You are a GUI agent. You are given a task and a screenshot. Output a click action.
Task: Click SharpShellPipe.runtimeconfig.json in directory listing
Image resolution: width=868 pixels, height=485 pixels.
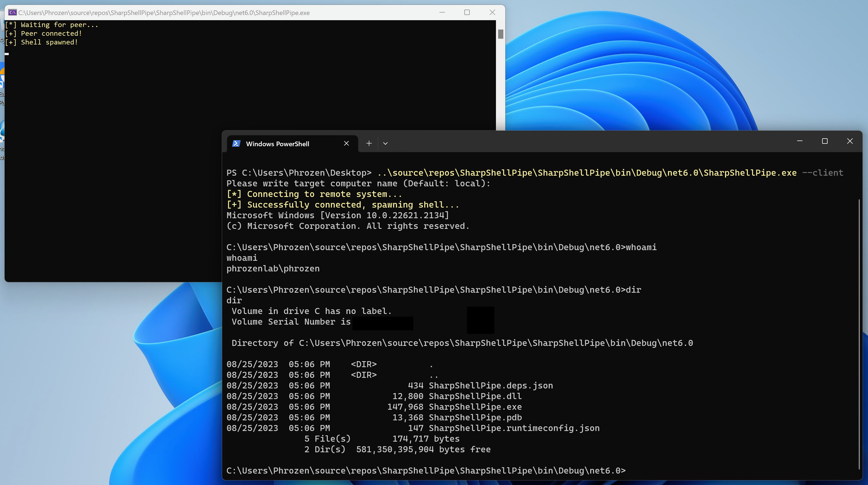(514, 428)
